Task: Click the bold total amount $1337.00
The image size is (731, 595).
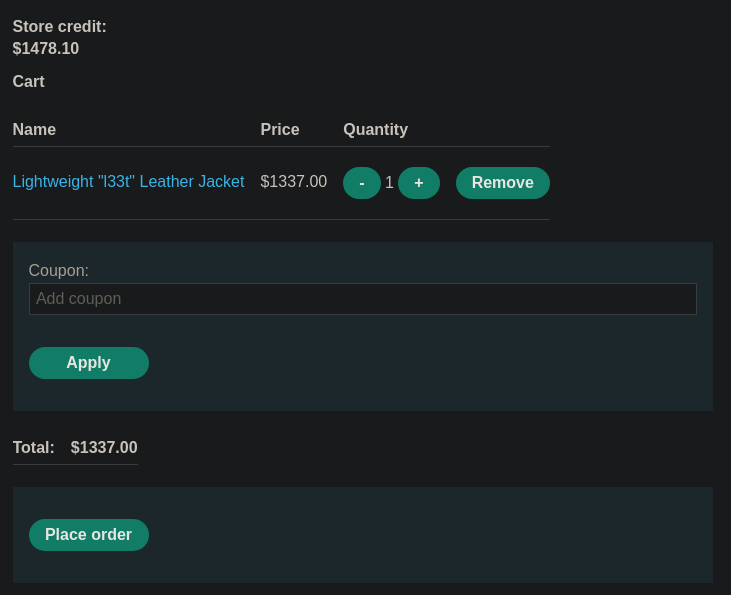Action: (104, 448)
